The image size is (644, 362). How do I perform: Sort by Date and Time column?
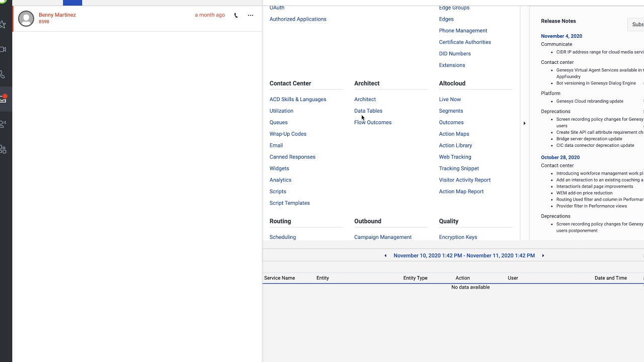click(611, 278)
